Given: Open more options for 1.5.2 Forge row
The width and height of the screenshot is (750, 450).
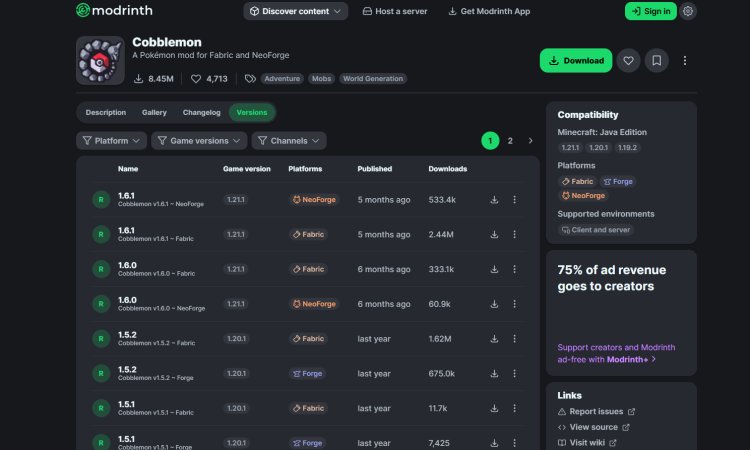Looking at the screenshot, I should tap(514, 373).
